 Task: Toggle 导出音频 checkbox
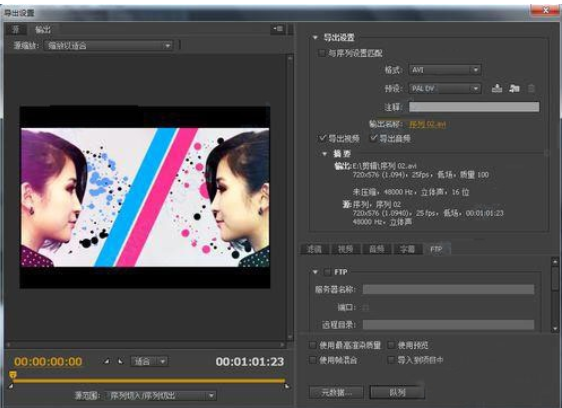(373, 138)
